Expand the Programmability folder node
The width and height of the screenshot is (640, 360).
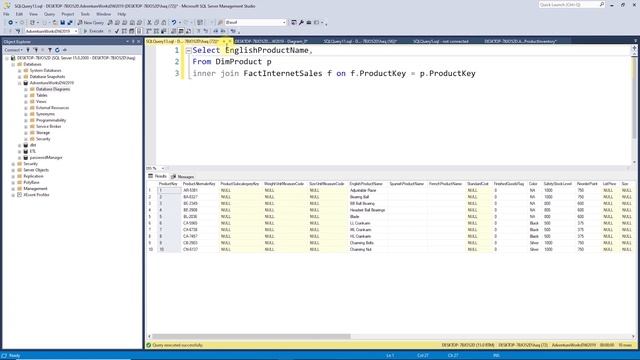point(26,120)
